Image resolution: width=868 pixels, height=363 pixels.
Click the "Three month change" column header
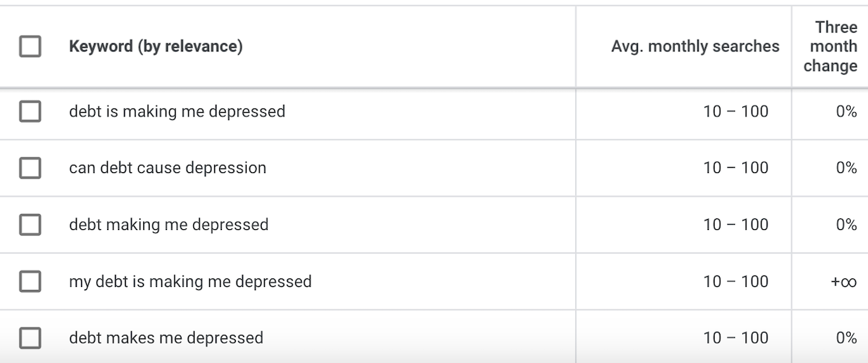830,47
